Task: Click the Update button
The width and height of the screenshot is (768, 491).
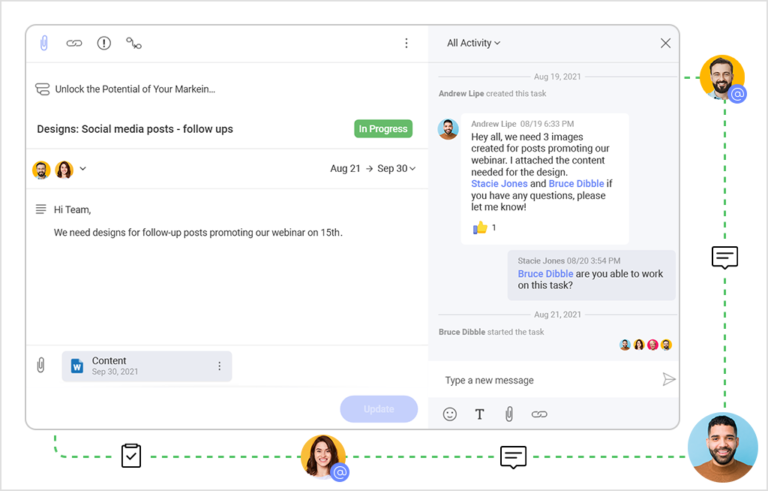Action: (x=379, y=409)
